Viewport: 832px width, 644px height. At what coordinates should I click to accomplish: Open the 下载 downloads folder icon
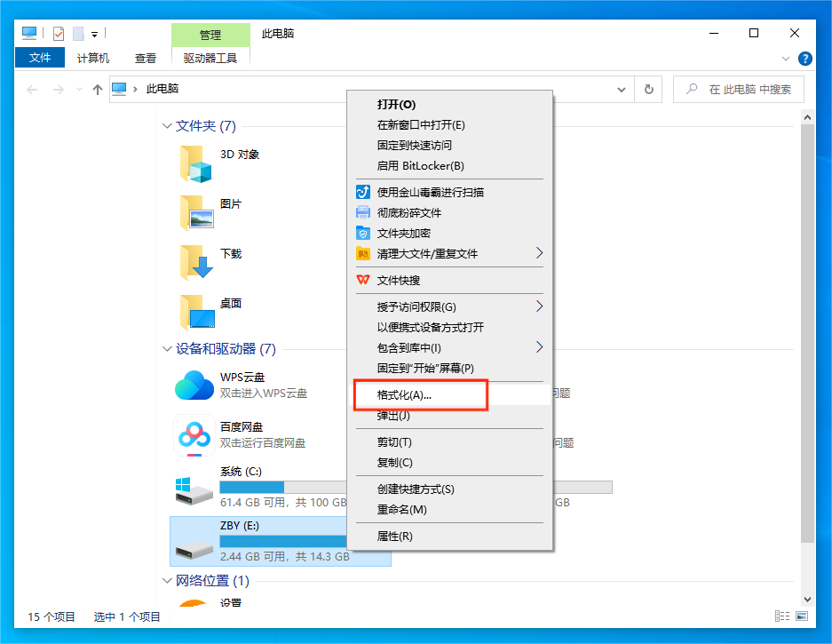point(196,263)
